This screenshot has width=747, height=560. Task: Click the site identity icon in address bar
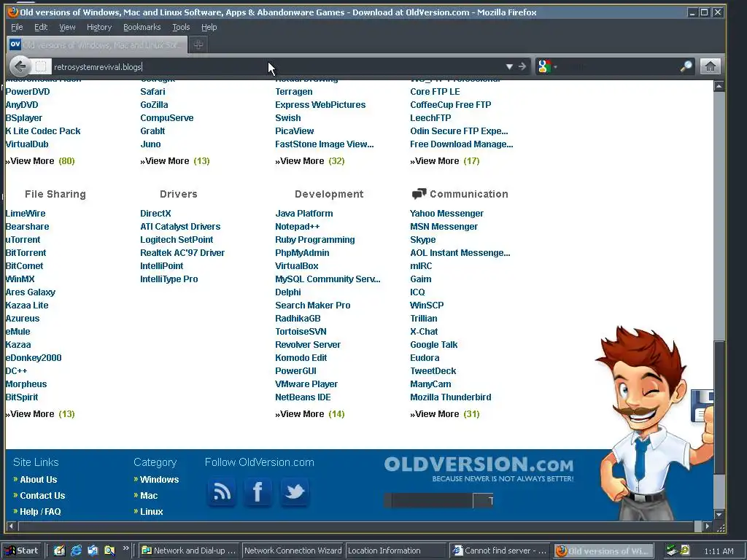click(41, 66)
